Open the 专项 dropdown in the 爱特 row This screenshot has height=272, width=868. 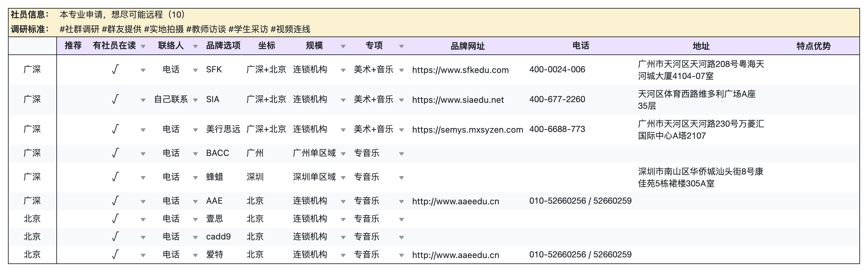click(x=402, y=255)
